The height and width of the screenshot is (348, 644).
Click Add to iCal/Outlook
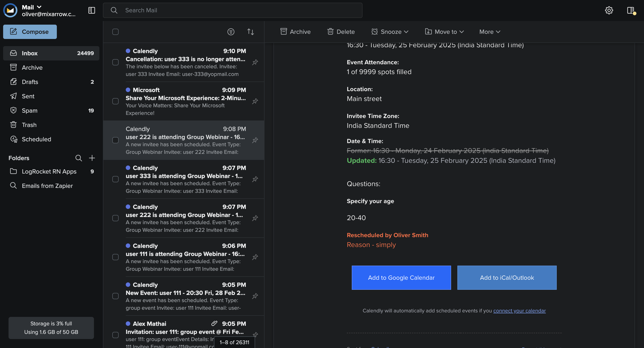tap(507, 278)
